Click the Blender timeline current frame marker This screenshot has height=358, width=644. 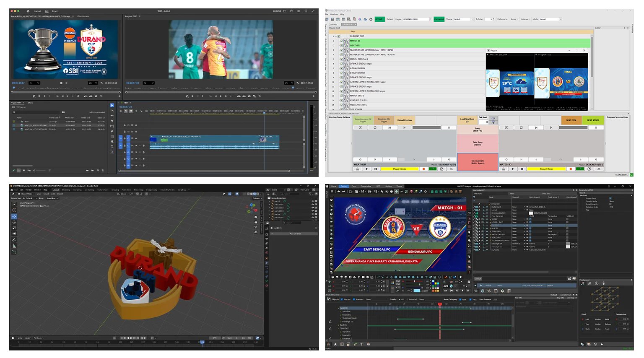[x=202, y=342]
